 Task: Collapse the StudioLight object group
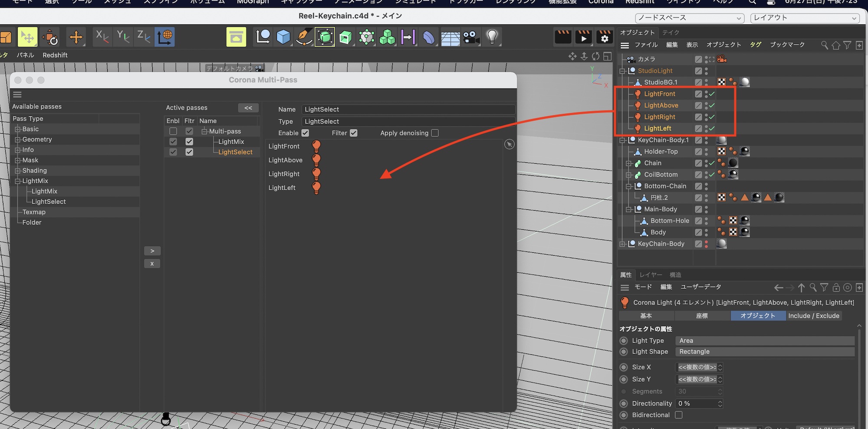622,71
